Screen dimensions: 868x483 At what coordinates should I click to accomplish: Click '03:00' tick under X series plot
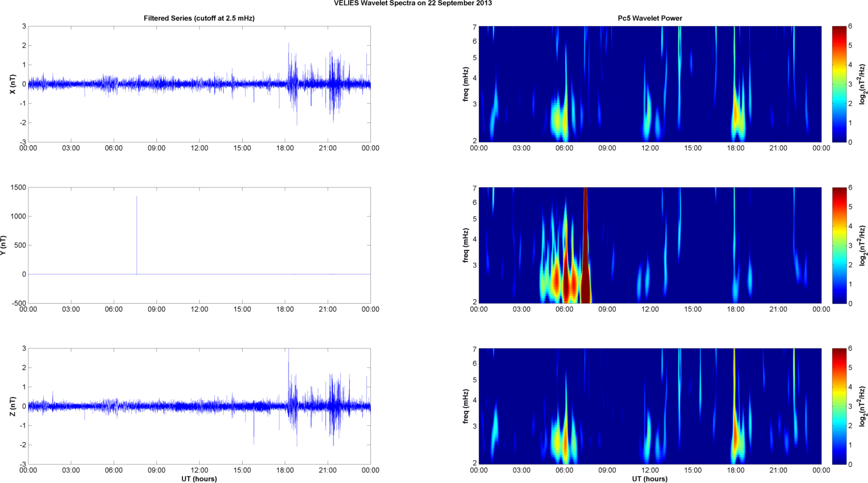click(x=71, y=148)
